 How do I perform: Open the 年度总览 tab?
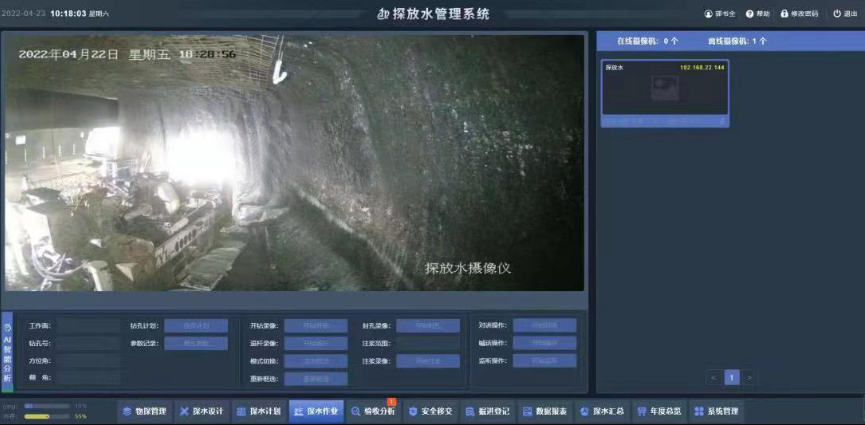point(659,412)
